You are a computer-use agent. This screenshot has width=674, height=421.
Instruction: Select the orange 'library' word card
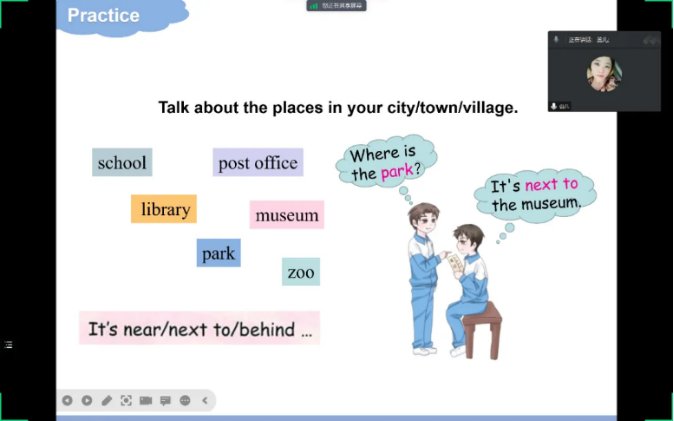(x=164, y=209)
